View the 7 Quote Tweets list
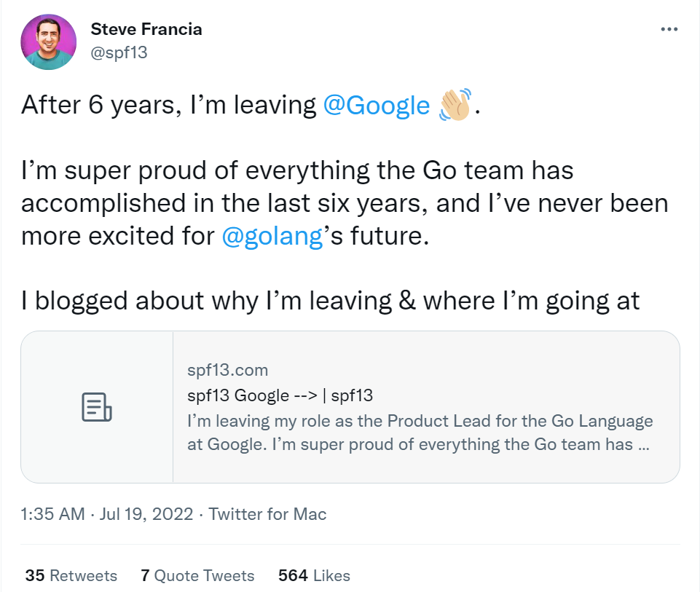This screenshot has width=700, height=592. pyautogui.click(x=197, y=575)
